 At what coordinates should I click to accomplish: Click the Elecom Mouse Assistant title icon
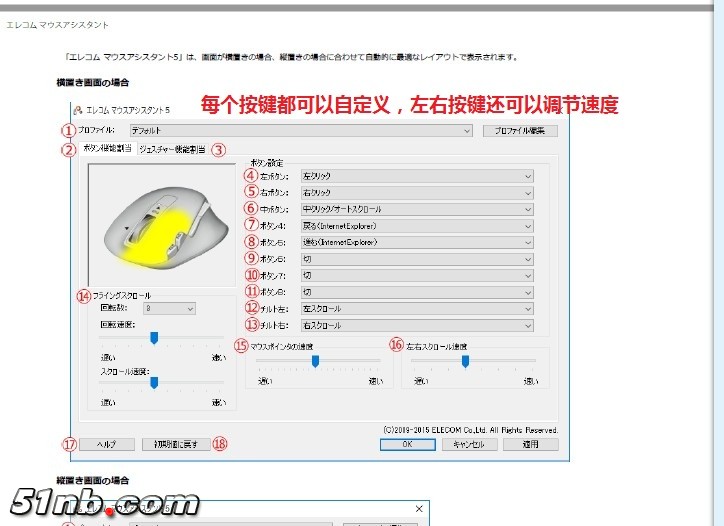click(x=78, y=110)
